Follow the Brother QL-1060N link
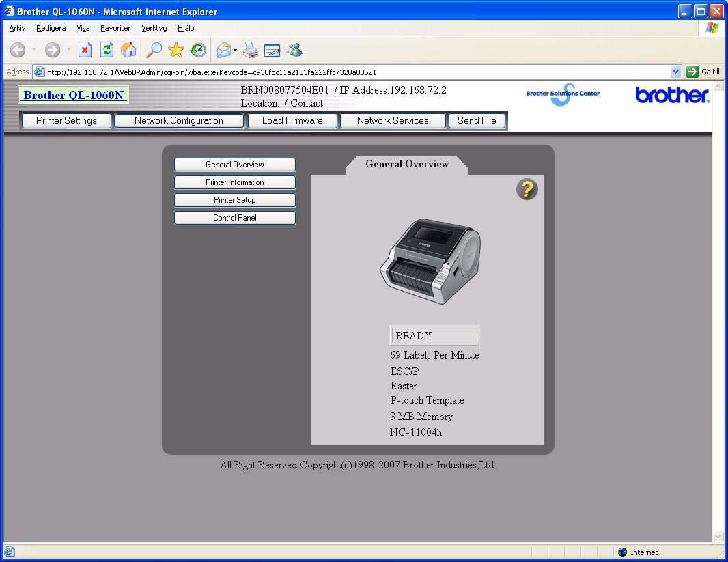 74,95
